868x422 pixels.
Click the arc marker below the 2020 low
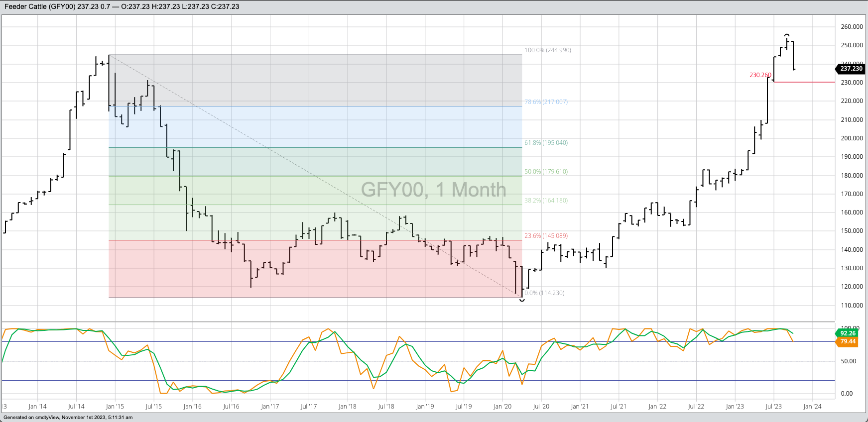[522, 300]
